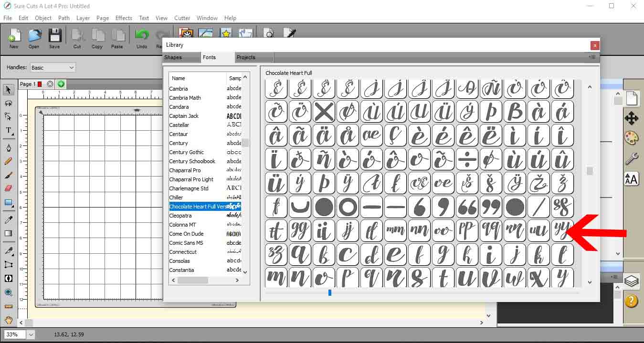Image resolution: width=644 pixels, height=343 pixels.
Task: Select the division sign glyph thumbnail
Action: (467, 159)
